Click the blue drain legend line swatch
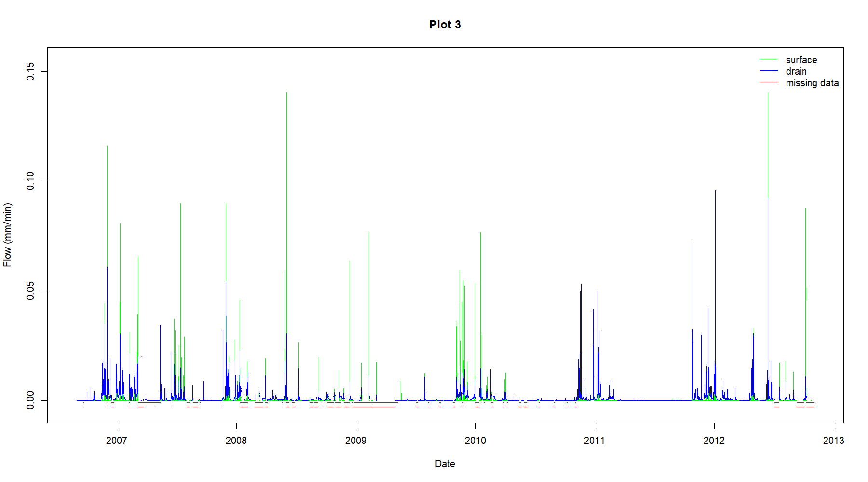The width and height of the screenshot is (868, 482). point(769,71)
